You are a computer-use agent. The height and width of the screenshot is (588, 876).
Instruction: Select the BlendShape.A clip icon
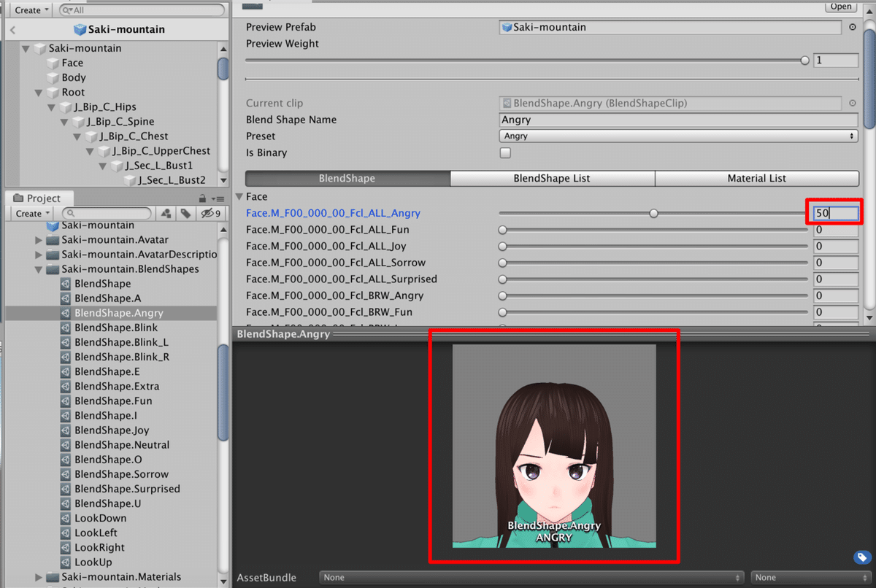tap(66, 298)
